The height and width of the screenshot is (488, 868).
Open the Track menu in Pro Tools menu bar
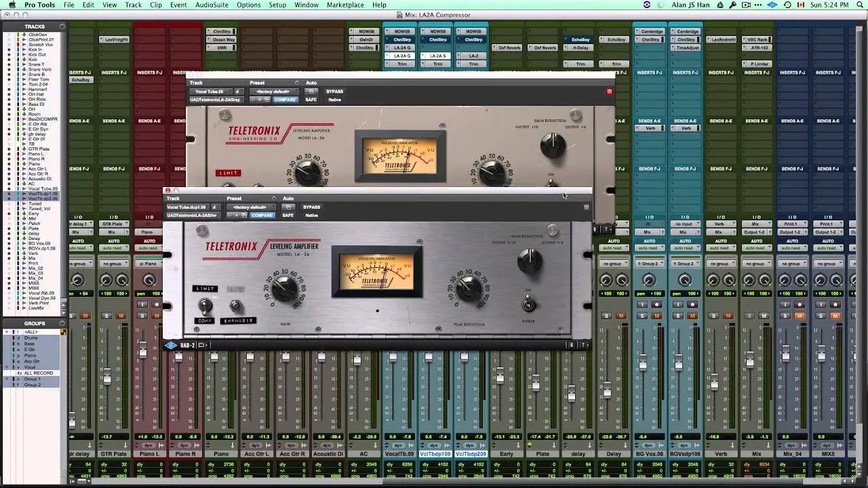[x=134, y=5]
